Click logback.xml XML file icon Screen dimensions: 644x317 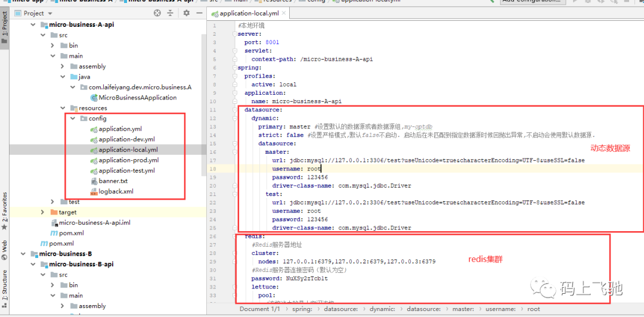point(94,191)
